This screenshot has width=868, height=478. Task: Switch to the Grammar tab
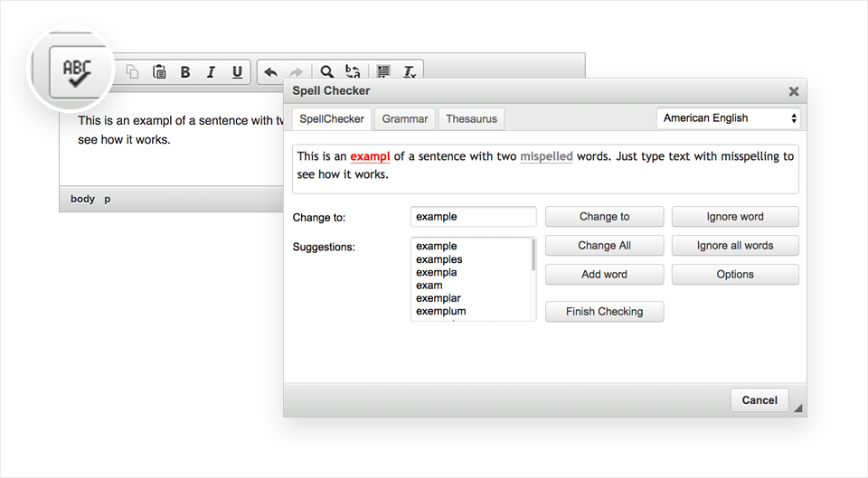405,119
